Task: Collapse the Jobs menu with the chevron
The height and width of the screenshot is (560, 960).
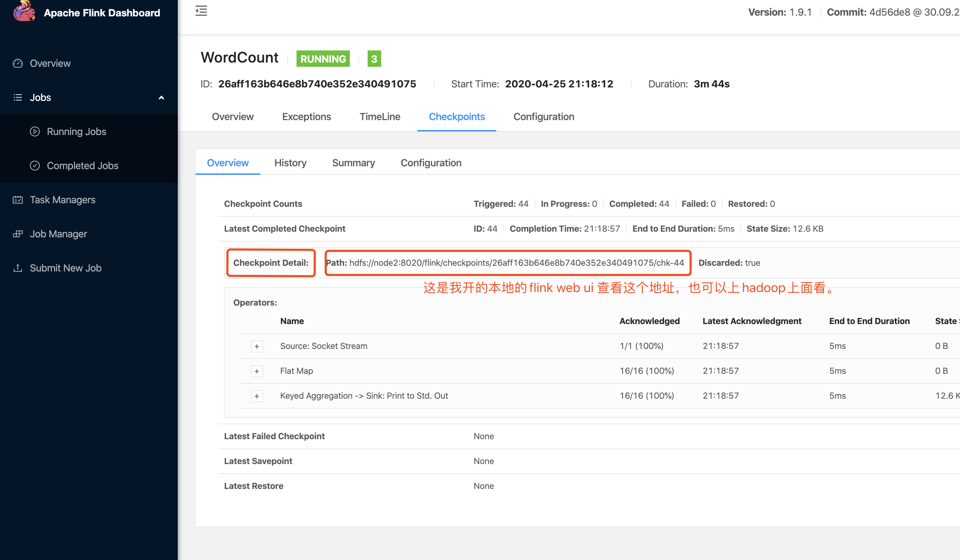Action: tap(161, 97)
